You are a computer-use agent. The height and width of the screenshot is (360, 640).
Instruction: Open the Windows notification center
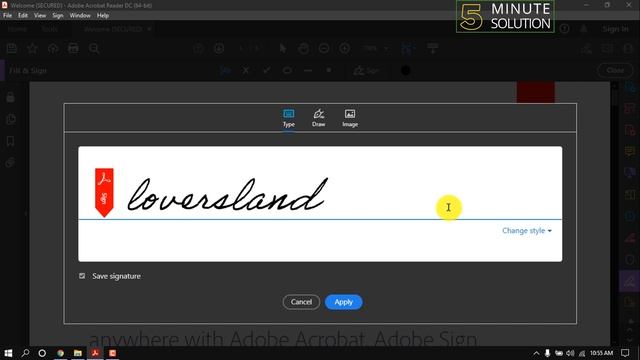[x=625, y=353]
